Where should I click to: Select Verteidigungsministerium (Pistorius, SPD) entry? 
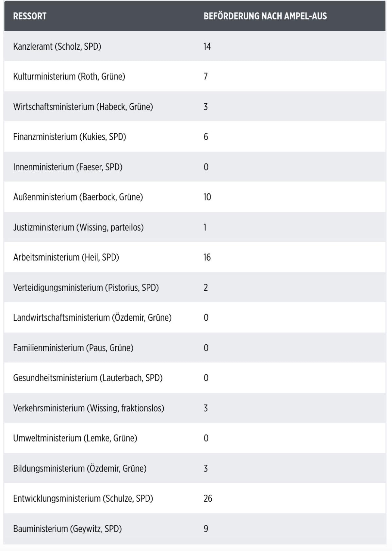pyautogui.click(x=86, y=287)
